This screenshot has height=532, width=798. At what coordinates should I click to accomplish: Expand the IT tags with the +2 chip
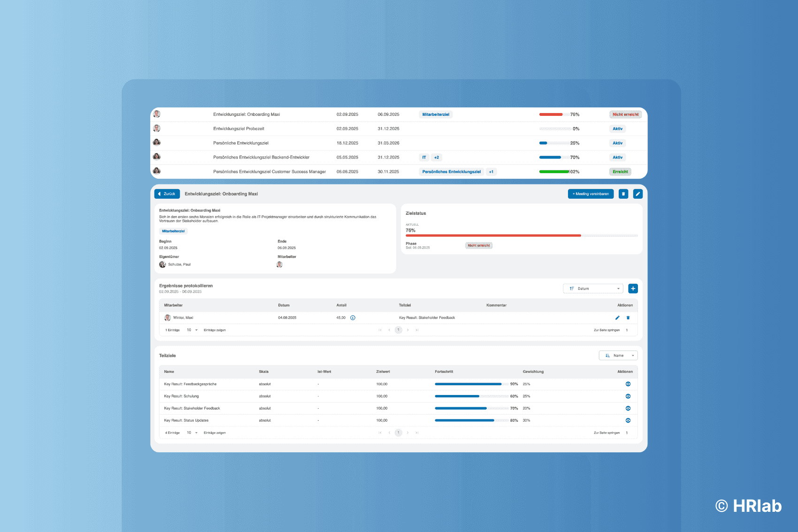[437, 157]
